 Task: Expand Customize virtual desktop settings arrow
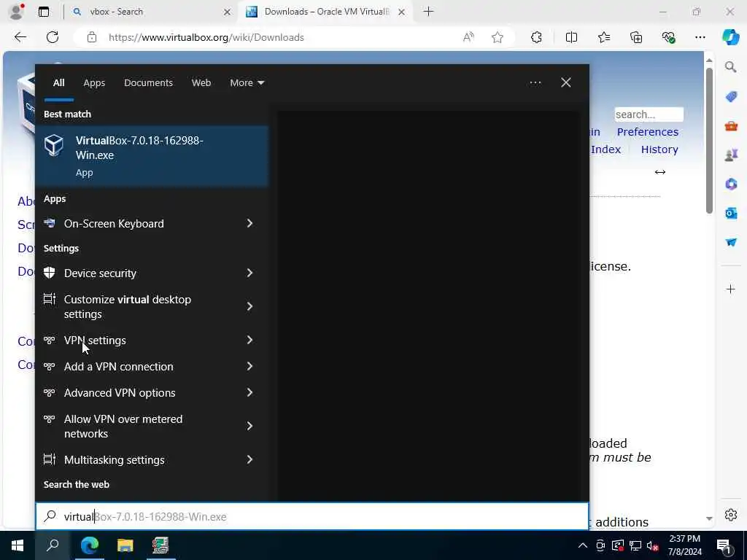click(249, 307)
